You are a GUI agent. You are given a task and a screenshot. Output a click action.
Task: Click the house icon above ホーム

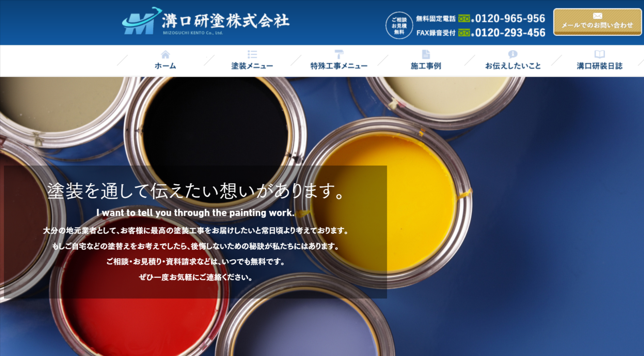pyautogui.click(x=165, y=55)
